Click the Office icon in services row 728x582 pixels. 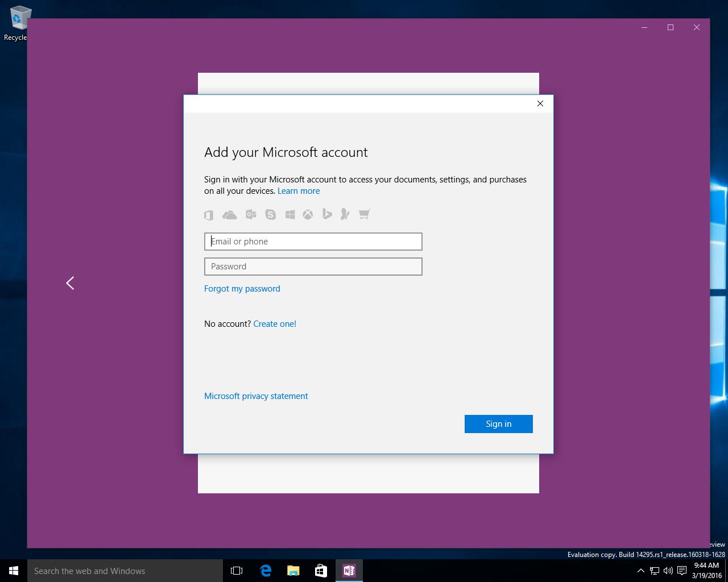pos(209,215)
